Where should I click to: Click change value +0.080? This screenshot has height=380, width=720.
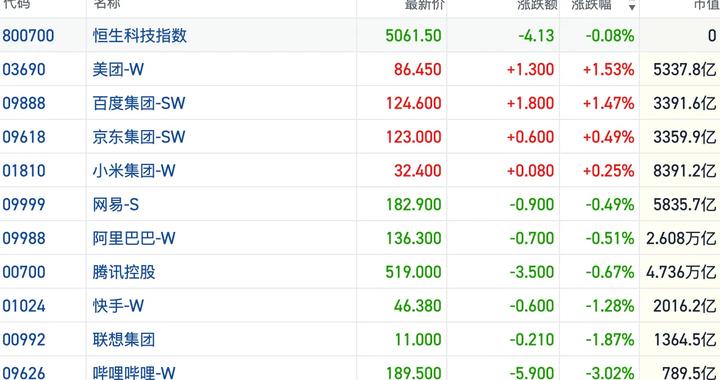530,171
